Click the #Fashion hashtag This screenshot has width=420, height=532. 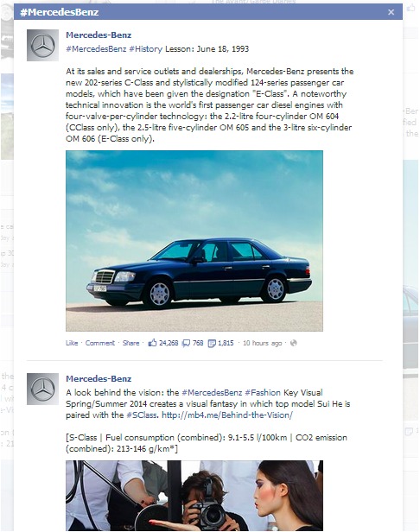263,393
